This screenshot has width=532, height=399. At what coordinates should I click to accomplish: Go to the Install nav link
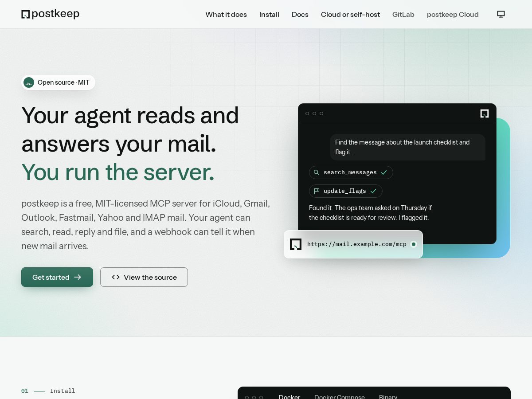269,14
